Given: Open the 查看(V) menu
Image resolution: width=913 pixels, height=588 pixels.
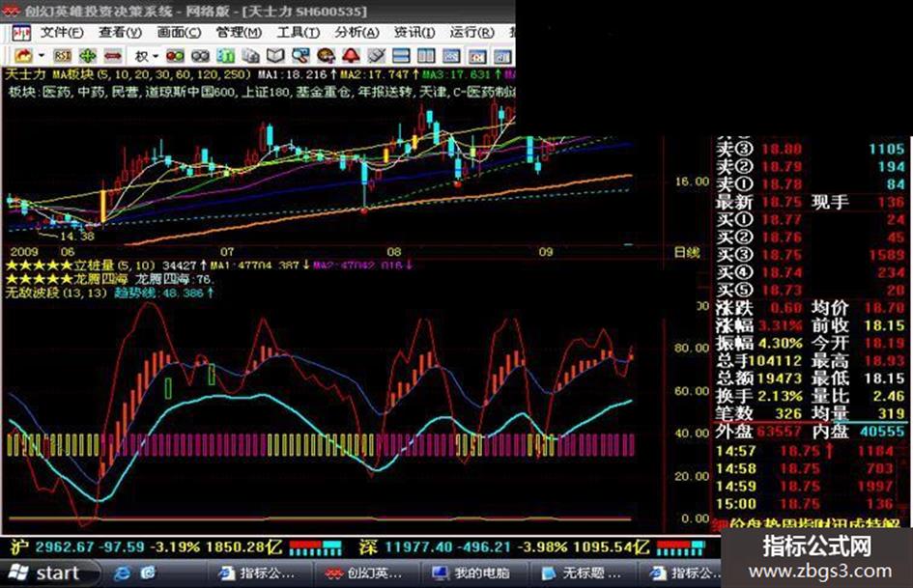Looking at the screenshot, I should [120, 32].
